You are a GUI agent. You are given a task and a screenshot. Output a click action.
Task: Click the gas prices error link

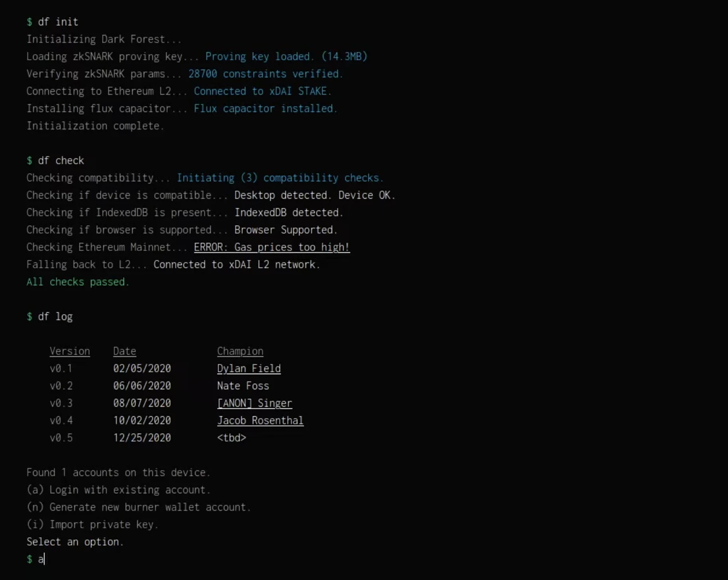(x=272, y=247)
